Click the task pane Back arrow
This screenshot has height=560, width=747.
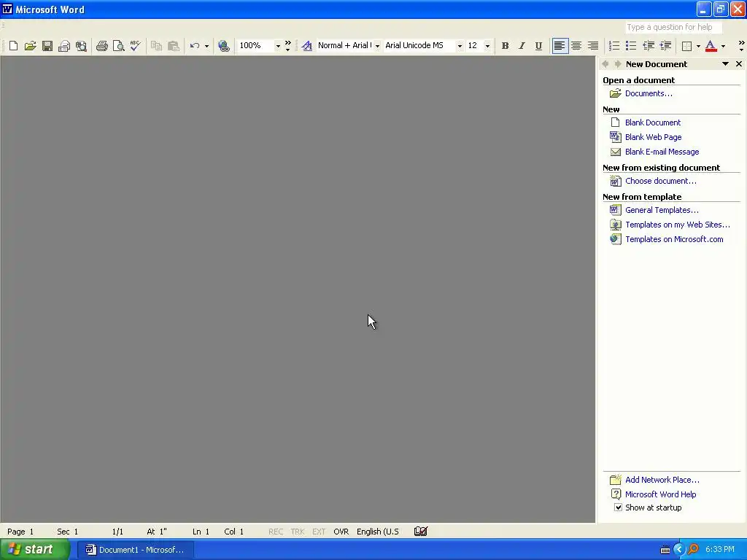click(x=605, y=64)
